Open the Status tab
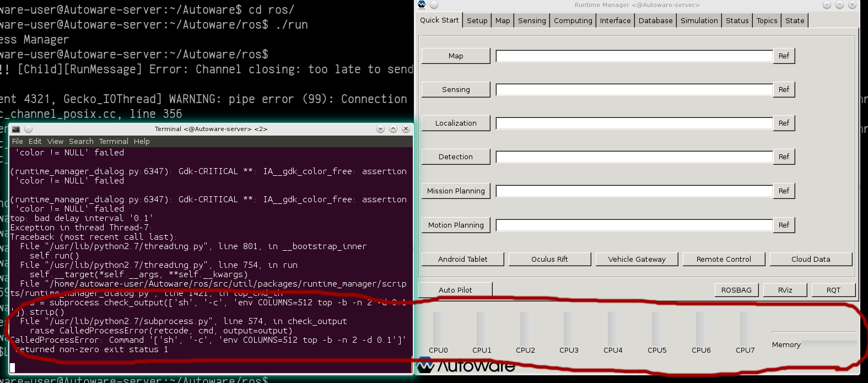The width and height of the screenshot is (868, 383). click(737, 21)
